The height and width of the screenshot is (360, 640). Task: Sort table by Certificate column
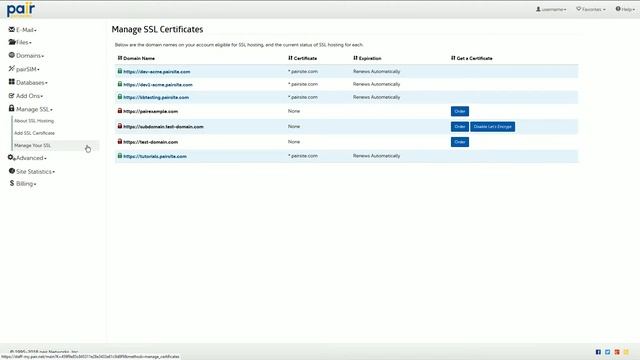tap(302, 58)
